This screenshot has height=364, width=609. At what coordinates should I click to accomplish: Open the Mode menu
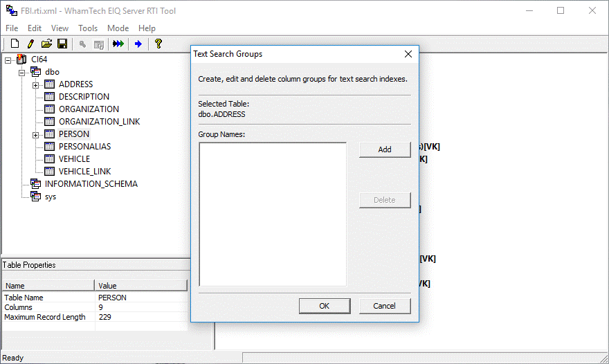point(118,28)
